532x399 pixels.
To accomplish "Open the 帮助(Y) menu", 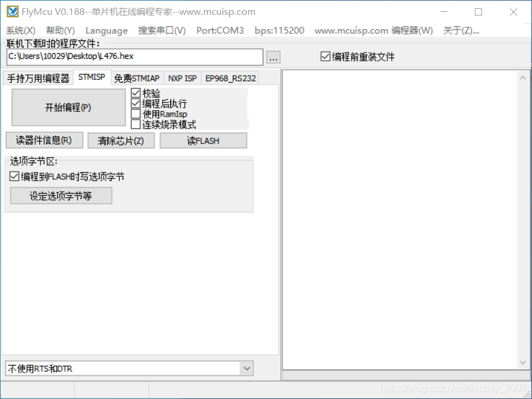I will [60, 30].
